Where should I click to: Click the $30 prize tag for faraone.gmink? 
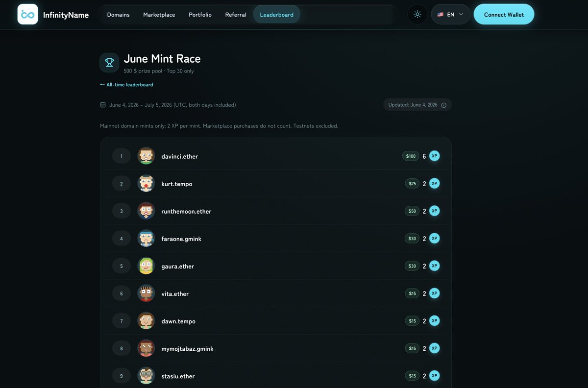[x=412, y=239]
